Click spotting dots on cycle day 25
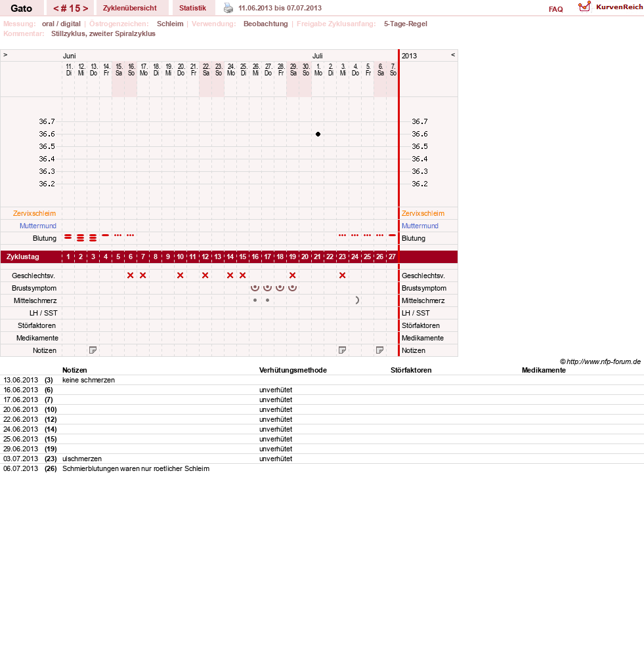The width and height of the screenshot is (644, 658). click(x=368, y=236)
